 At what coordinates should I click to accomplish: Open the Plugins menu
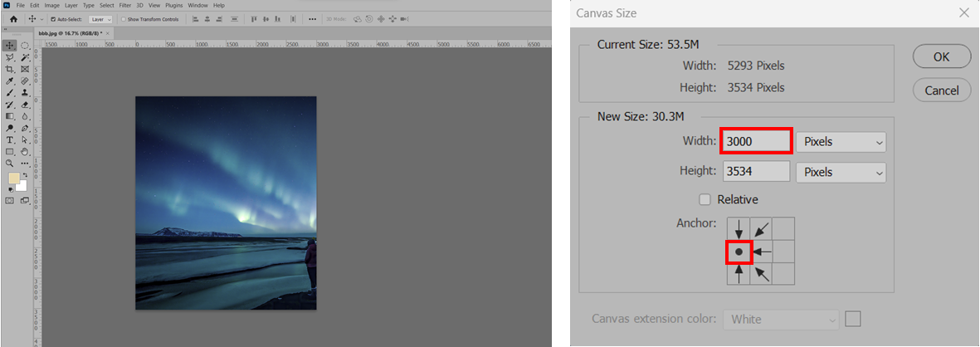[x=173, y=6]
